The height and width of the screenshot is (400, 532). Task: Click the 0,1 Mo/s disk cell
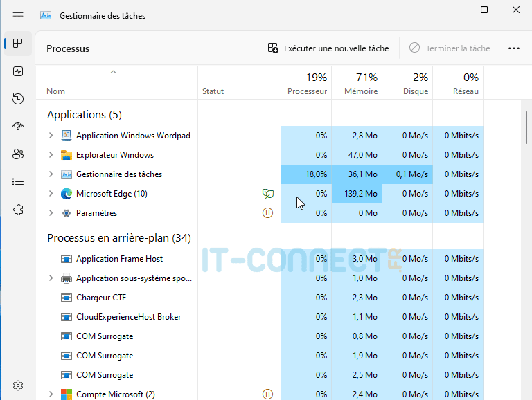pyautogui.click(x=407, y=174)
